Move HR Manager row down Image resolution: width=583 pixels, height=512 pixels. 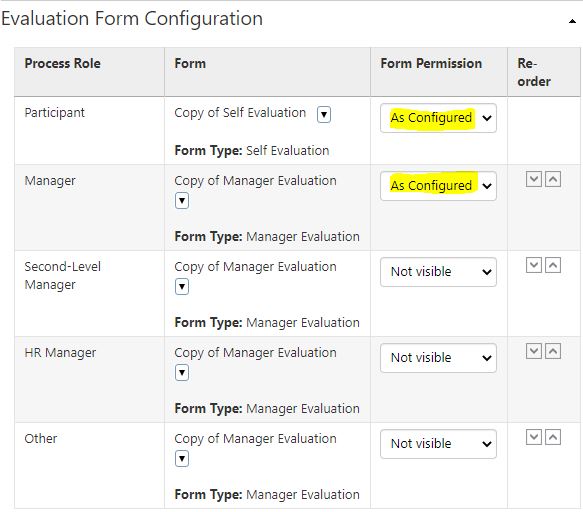coord(534,351)
